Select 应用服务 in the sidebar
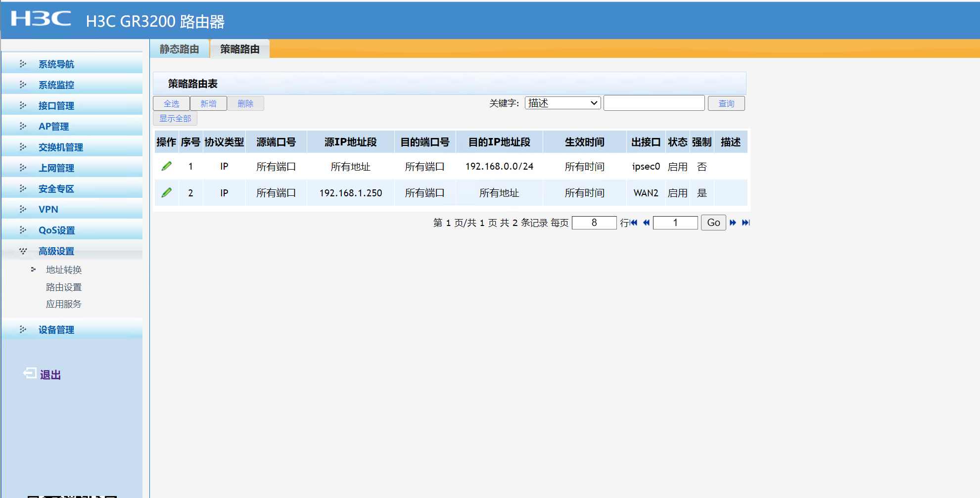The height and width of the screenshot is (498, 980). 64,304
